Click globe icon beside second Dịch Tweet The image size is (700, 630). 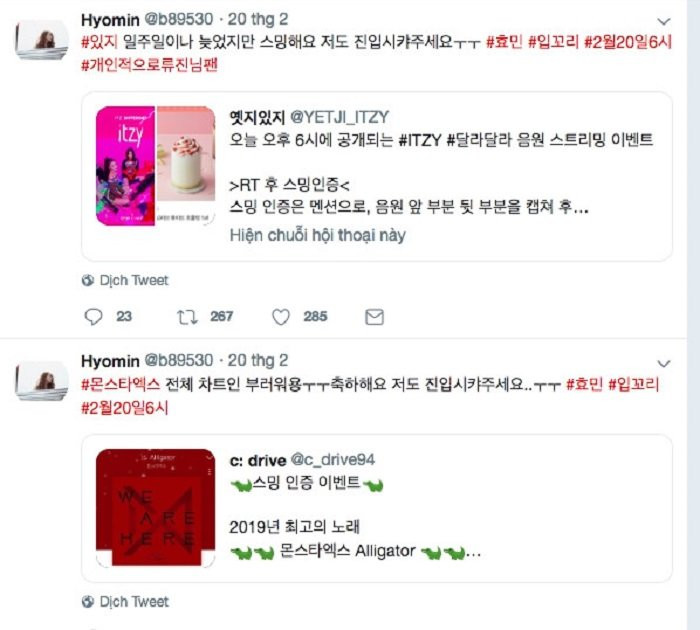pyautogui.click(x=88, y=602)
